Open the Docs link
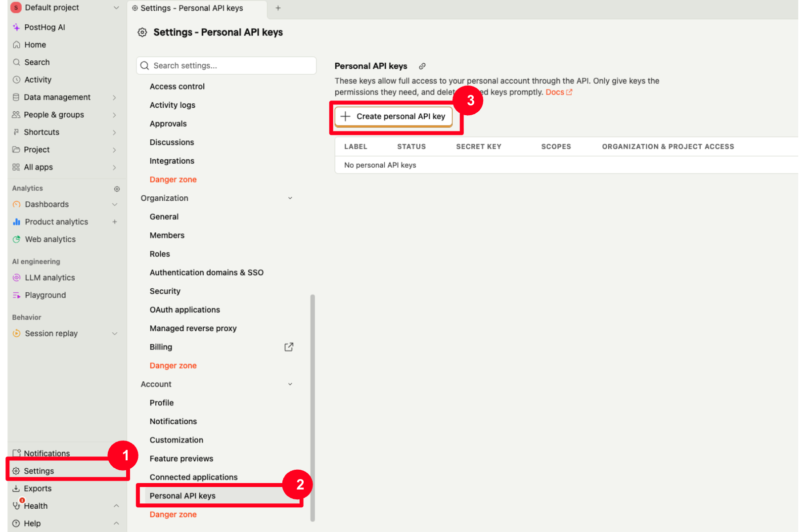812x532 pixels. coord(555,92)
